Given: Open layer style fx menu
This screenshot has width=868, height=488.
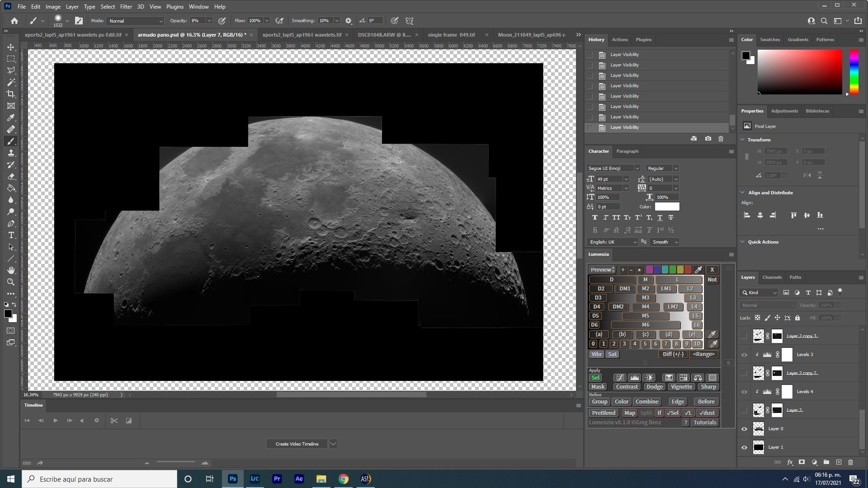Looking at the screenshot, I should 790,462.
